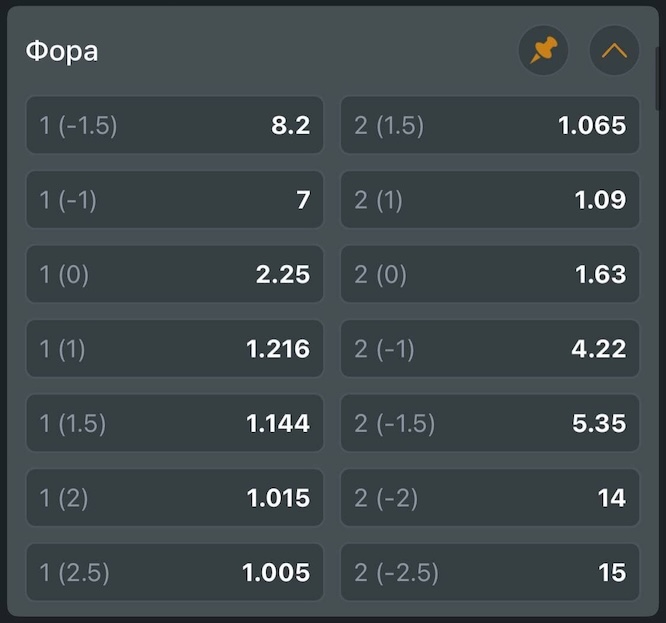The height and width of the screenshot is (623, 666).
Task: Choose 2 (0) handicap at odds 1.63
Action: pos(490,274)
